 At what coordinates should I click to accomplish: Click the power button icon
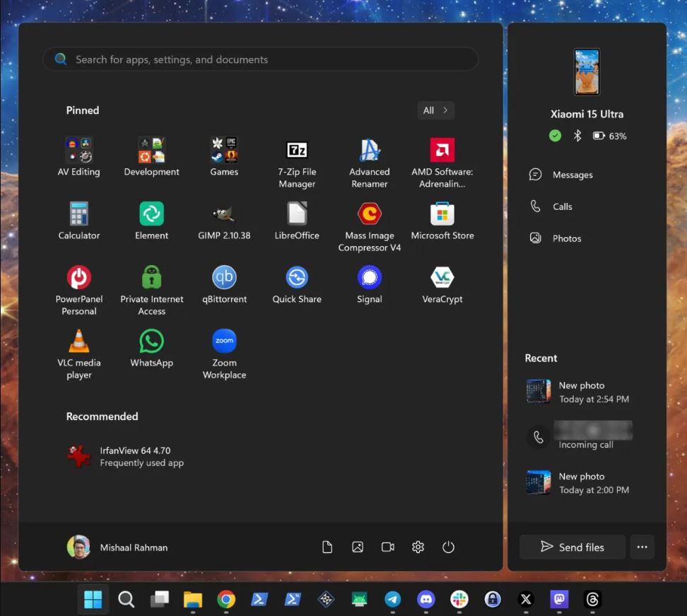pyautogui.click(x=448, y=547)
